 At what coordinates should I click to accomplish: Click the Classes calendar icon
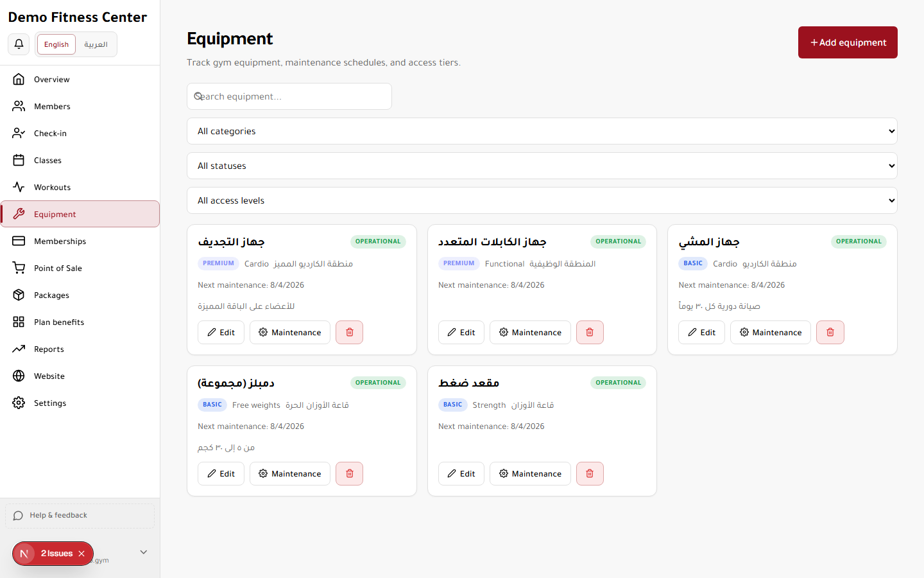[x=19, y=161]
